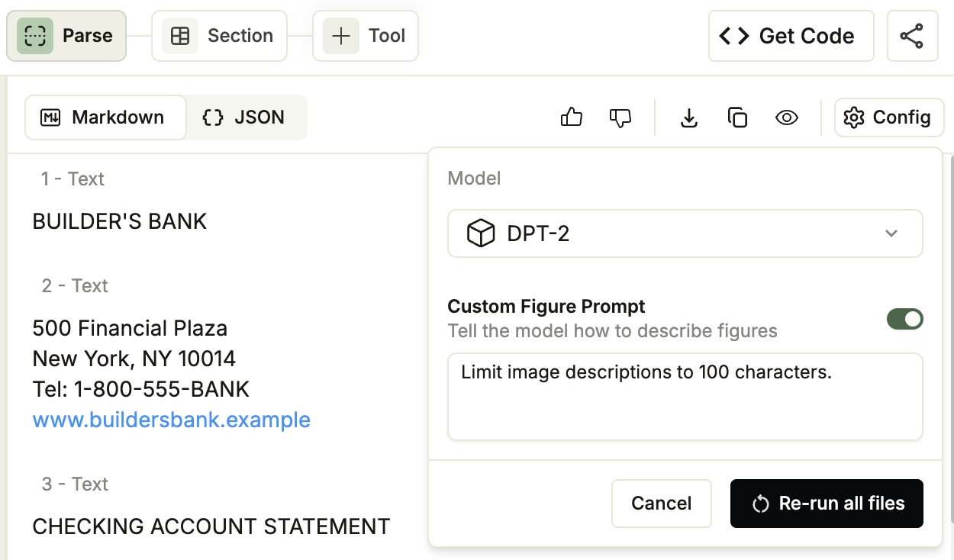The height and width of the screenshot is (560, 954).
Task: Click "New York, NY 10014" line
Action: click(134, 359)
